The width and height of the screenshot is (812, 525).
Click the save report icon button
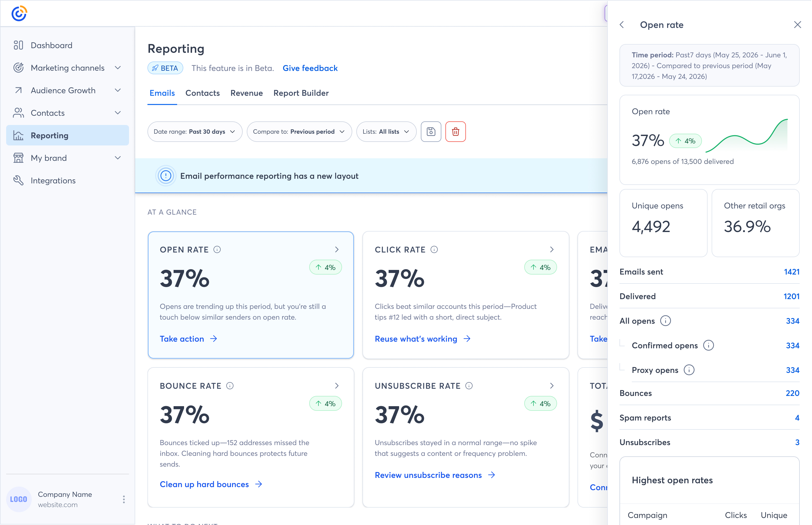click(x=431, y=132)
